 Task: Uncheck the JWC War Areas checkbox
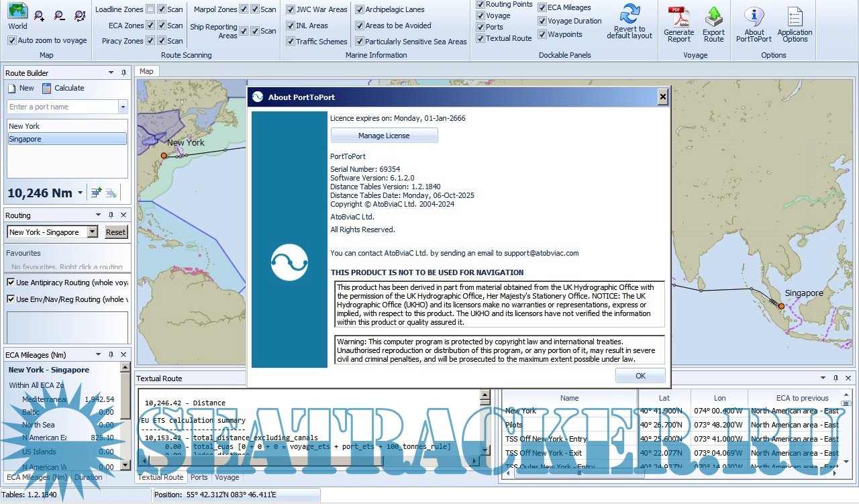click(x=291, y=9)
